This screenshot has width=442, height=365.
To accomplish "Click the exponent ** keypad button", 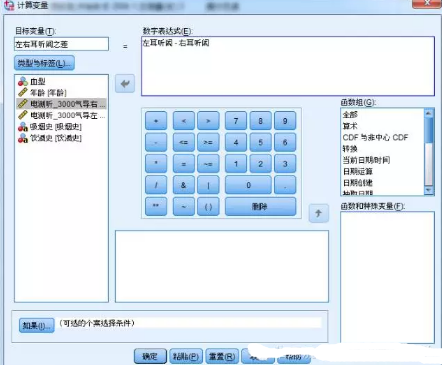I will coord(156,206).
